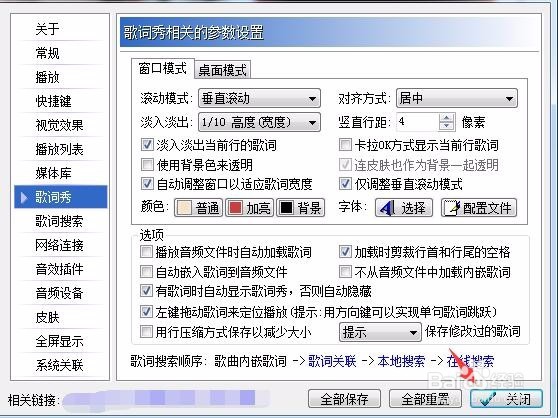
Task: Enable 用行压缩方式保存以减少大小 checkbox
Action: pos(146,332)
